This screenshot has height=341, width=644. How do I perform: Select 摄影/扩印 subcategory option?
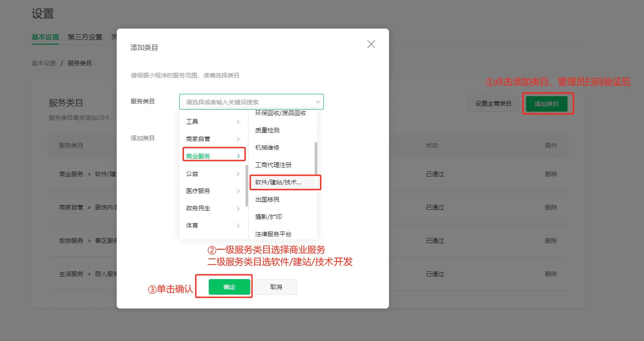click(268, 217)
